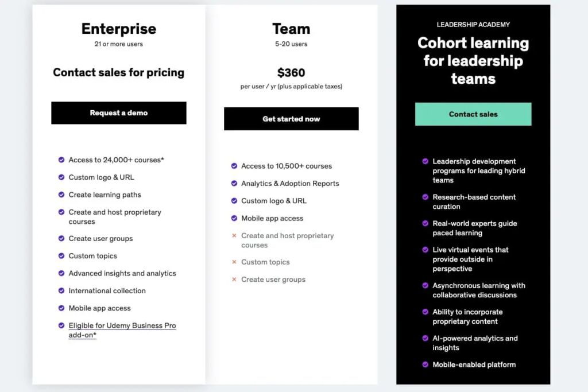Viewport: 588px width, 392px height.
Task: Click checkmark icon beside Research-based content curation
Action: coord(425,197)
